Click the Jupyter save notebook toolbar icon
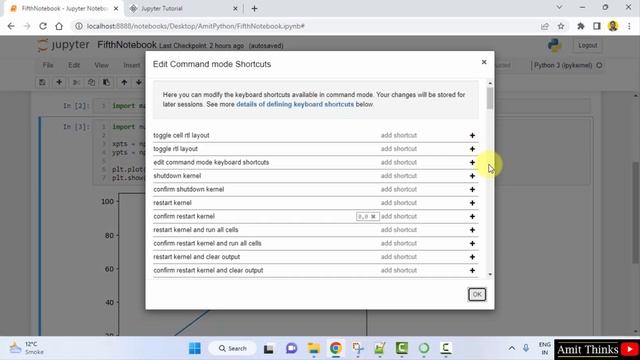 click(42, 82)
